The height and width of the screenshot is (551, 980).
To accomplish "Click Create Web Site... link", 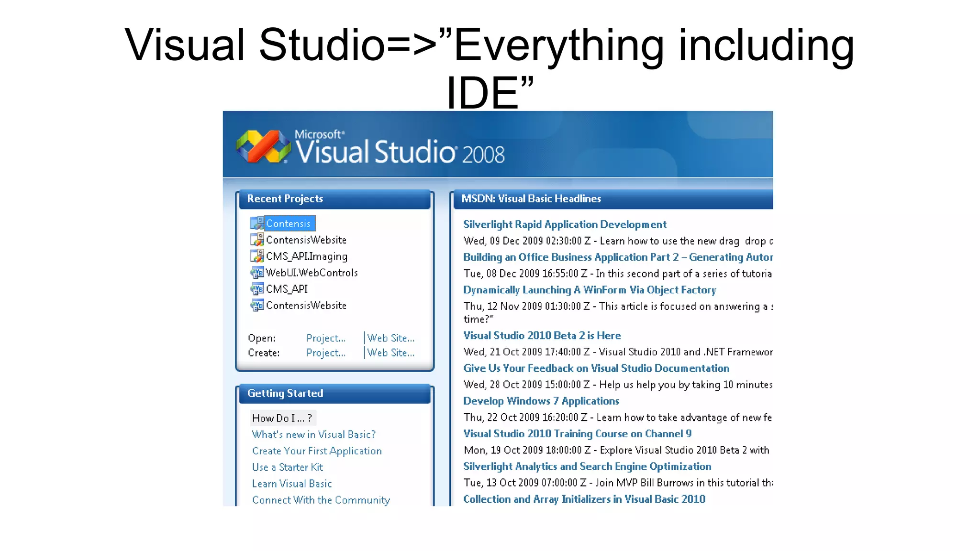I will [390, 353].
